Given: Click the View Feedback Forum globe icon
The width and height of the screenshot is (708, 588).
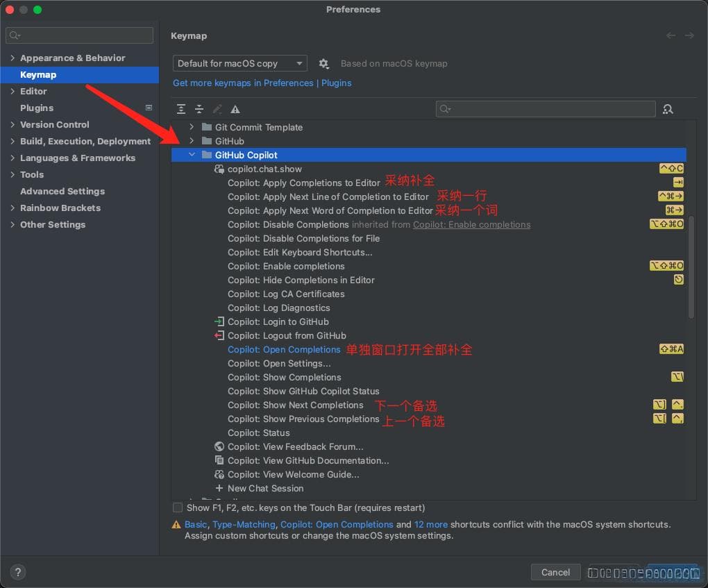Looking at the screenshot, I should point(219,446).
